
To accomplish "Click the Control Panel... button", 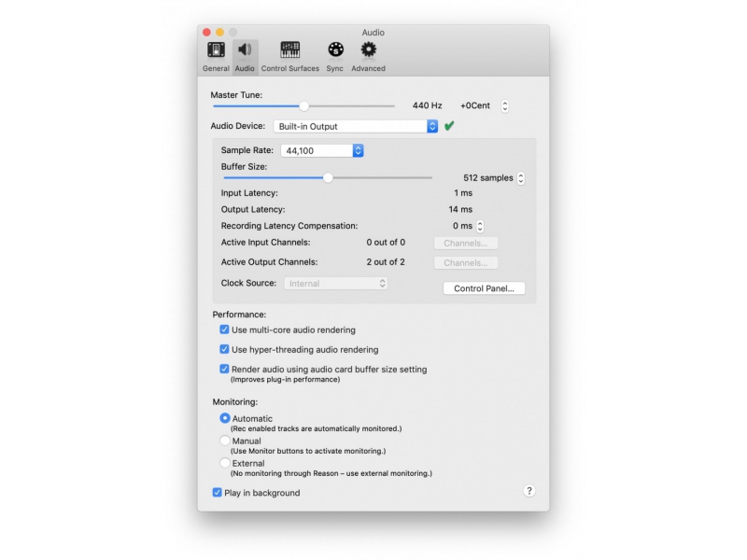I will coord(484,288).
